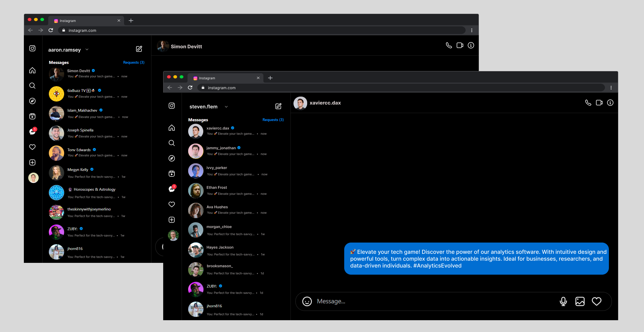
Task: Open Requests (3) link in steven.flem inbox
Action: (x=273, y=120)
